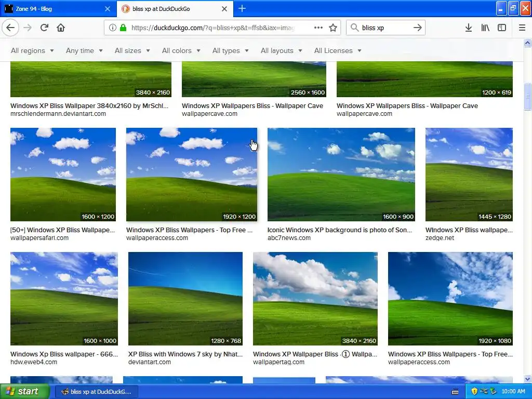Bookmark this page with the star
Viewport: 532px width, 399px height.
[x=333, y=28]
